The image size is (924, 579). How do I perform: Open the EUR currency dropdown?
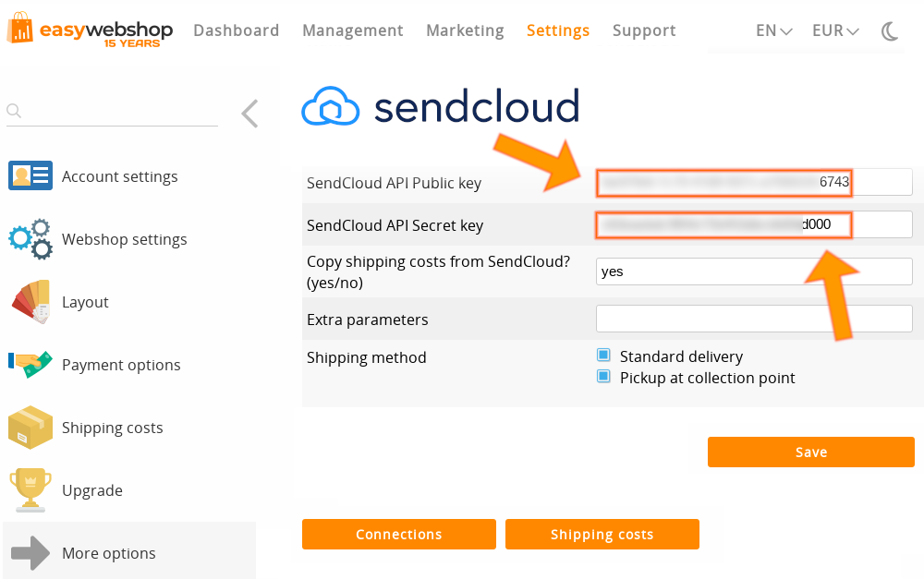[834, 30]
